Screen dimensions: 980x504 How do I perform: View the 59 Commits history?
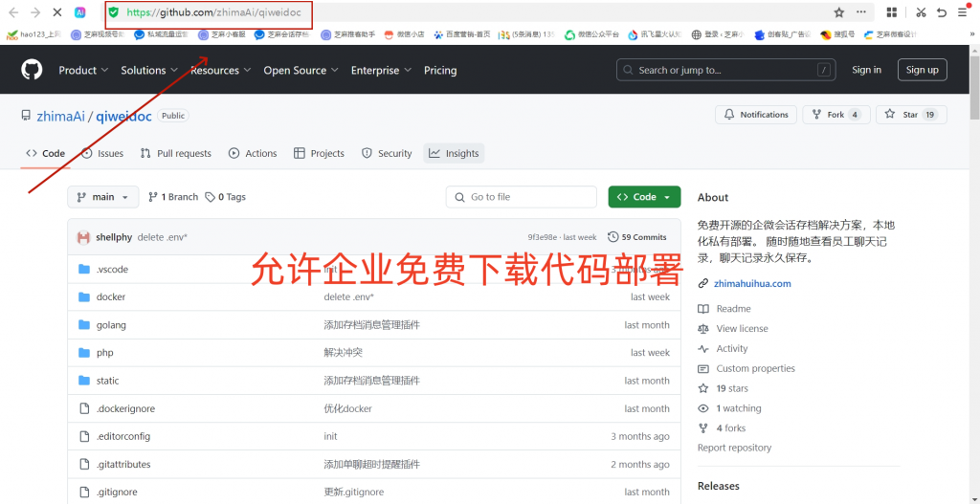637,237
